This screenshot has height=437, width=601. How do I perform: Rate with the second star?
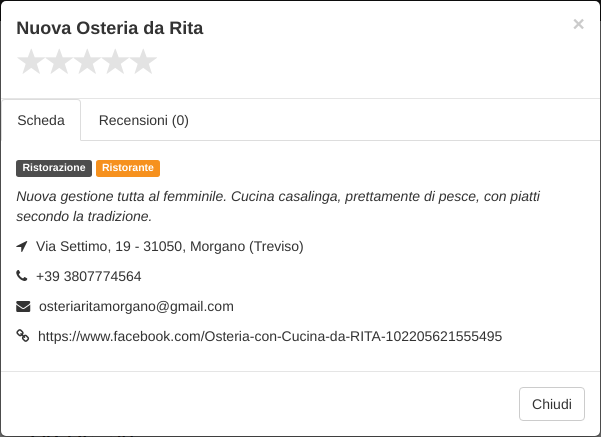59,61
